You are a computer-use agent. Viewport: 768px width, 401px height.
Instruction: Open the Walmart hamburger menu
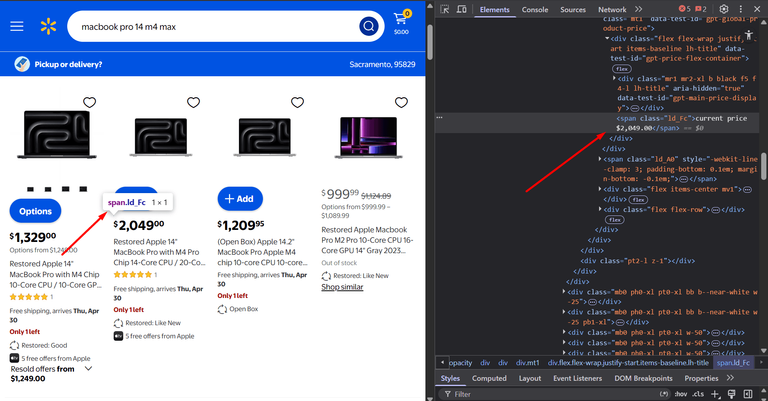coord(17,26)
